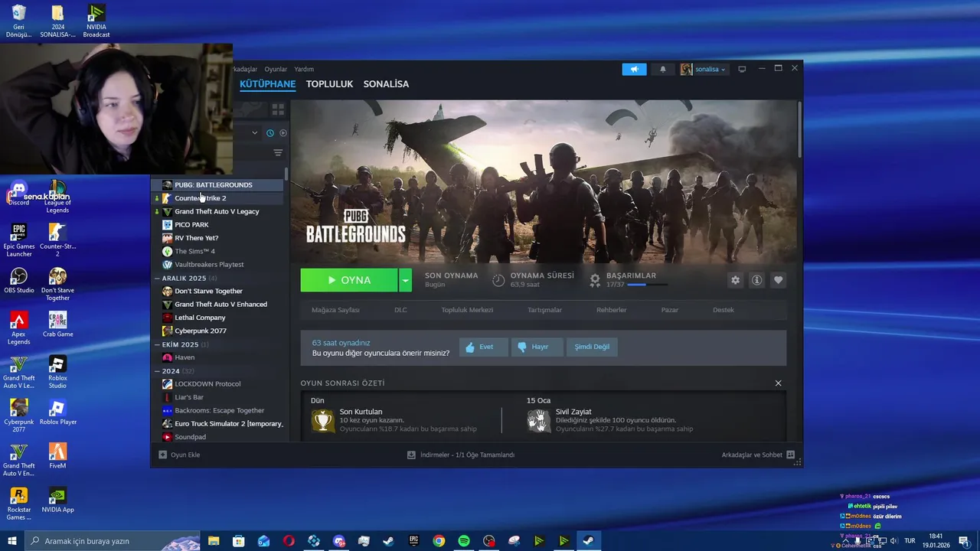Screen dimensions: 980x551
Task: Click Hayır thumbs-down button
Action: pos(537,347)
